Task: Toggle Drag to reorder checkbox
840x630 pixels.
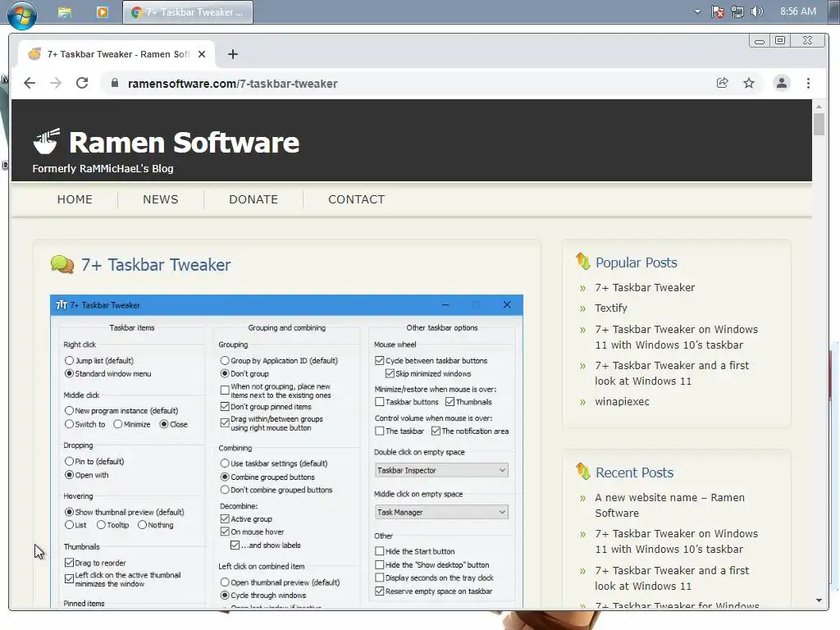Action: (x=69, y=563)
